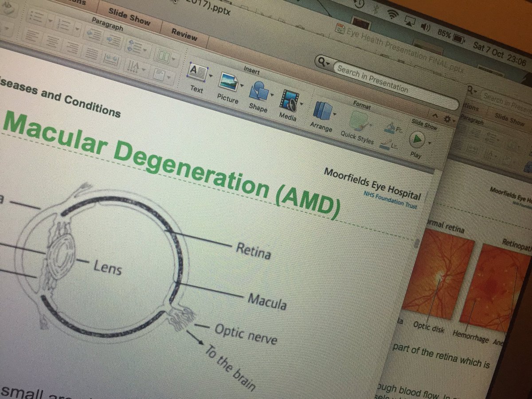Expand the Shape dropdown arrow
This screenshot has height=399, width=532.
pos(272,94)
